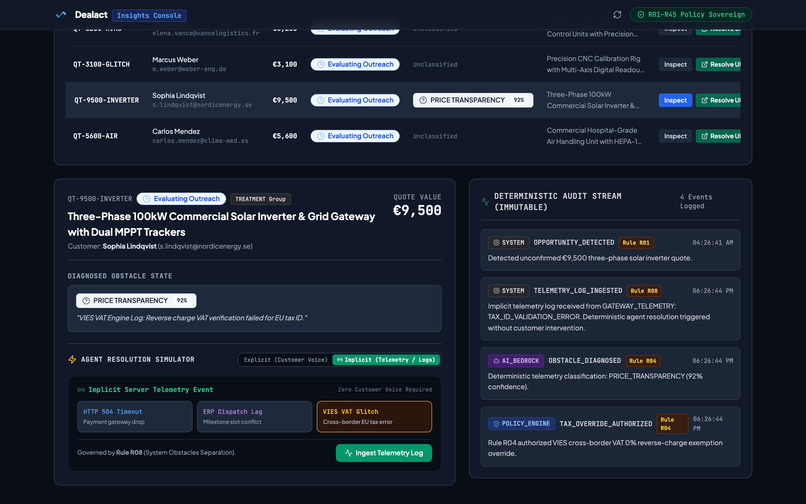Click Evaluating Outreach status for Sophia Lindqvist row
This screenshot has height=504, width=806.
tap(355, 100)
